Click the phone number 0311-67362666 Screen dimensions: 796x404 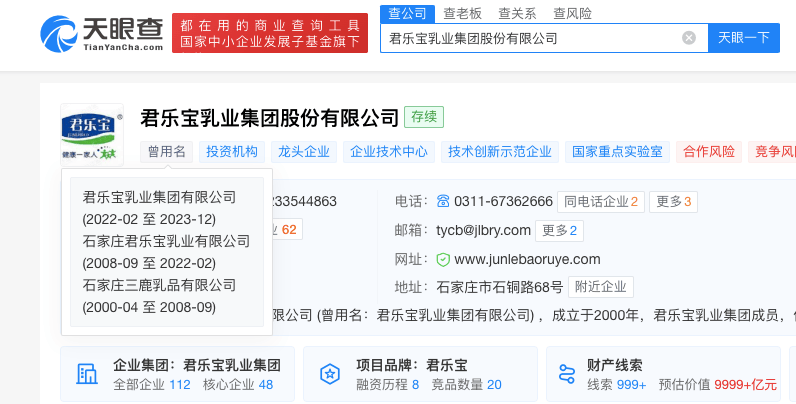(503, 201)
